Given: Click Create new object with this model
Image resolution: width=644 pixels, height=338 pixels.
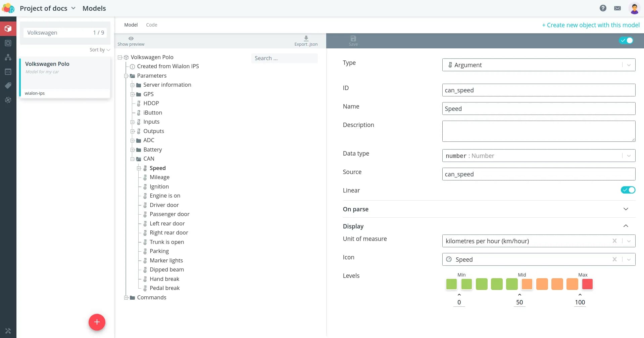Looking at the screenshot, I should (591, 25).
